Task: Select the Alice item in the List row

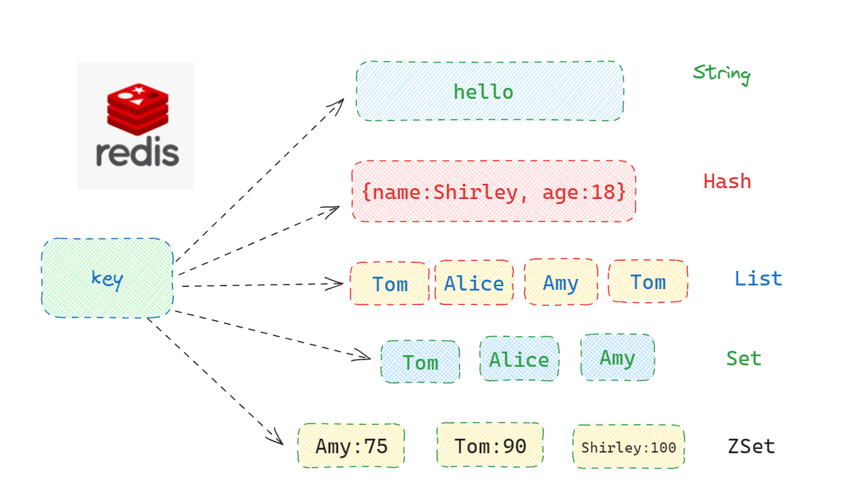Action: point(474,283)
